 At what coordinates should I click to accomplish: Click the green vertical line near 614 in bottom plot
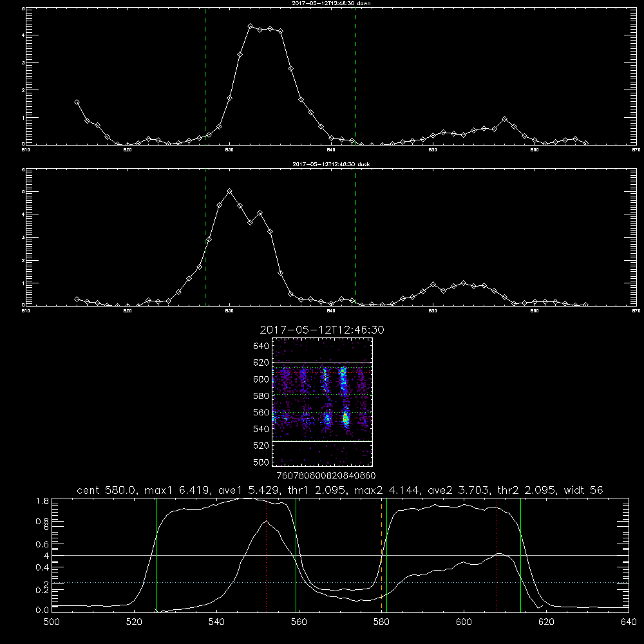[x=520, y=555]
